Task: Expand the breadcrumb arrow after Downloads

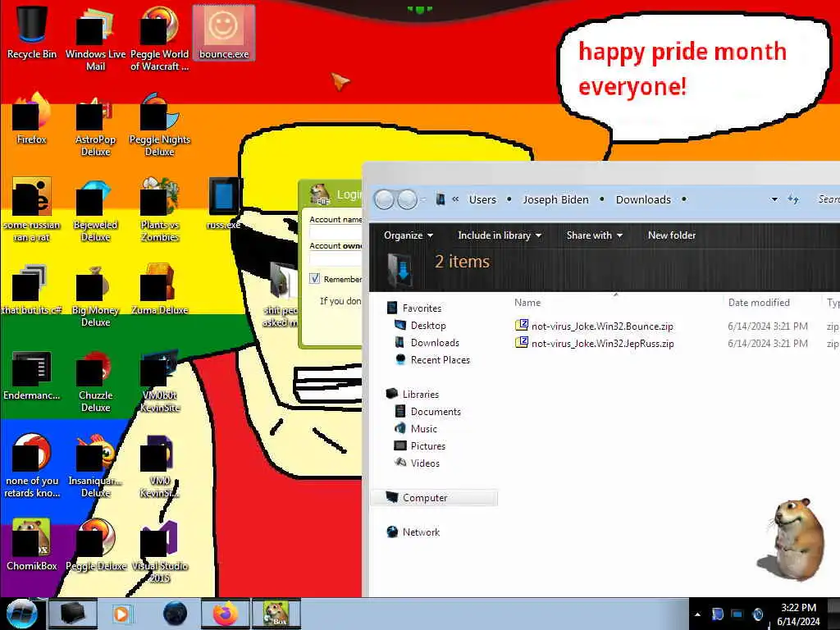Action: click(684, 200)
